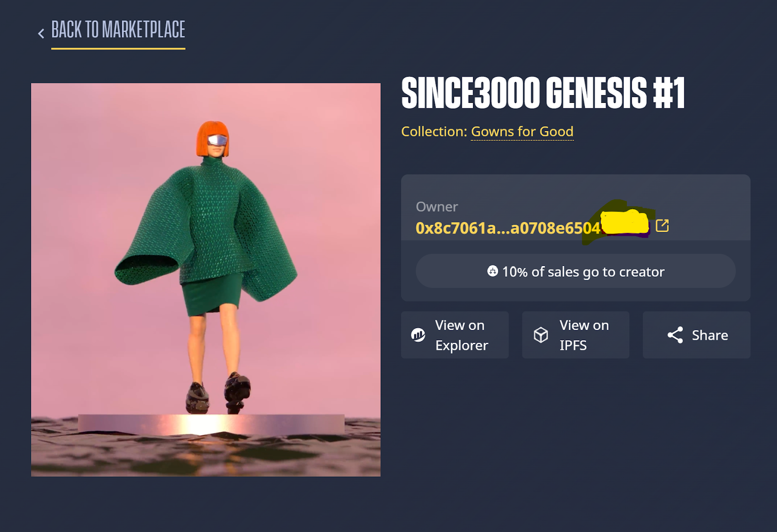
Task: Click the SINCE3000 GENESIS #1 title heading
Action: [x=543, y=93]
